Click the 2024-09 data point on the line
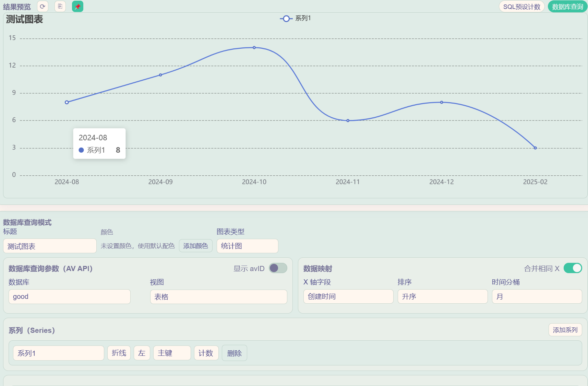The image size is (588, 386). [160, 75]
